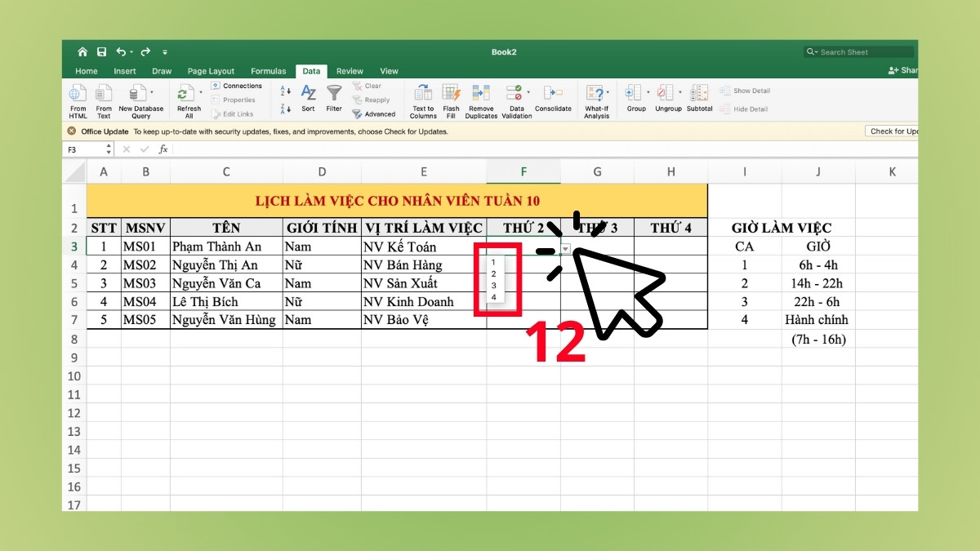Click the Search Sheet field
980x551 pixels.
pyautogui.click(x=857, y=51)
